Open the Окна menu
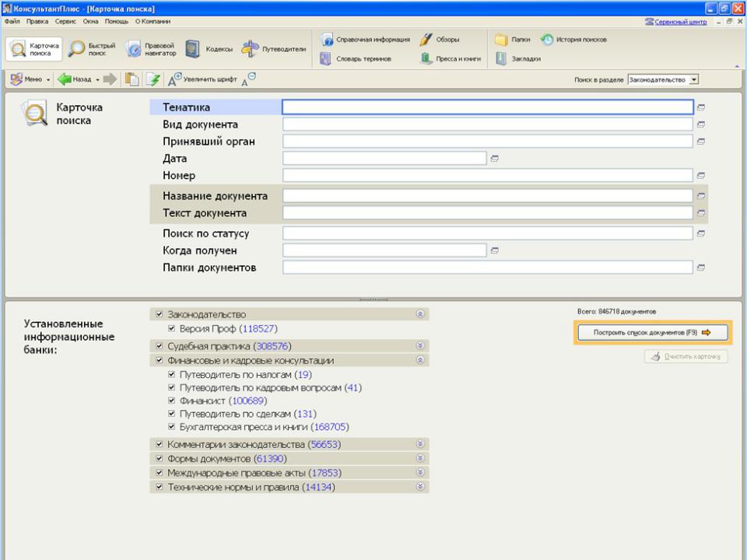Screen dimensions: 747x560 tap(90, 22)
